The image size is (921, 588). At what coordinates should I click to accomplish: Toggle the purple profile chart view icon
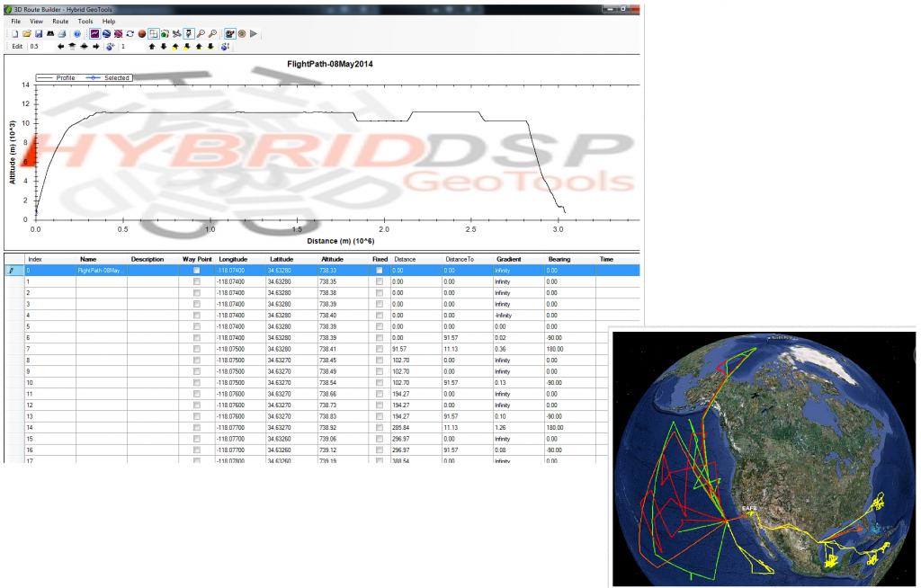[94, 34]
